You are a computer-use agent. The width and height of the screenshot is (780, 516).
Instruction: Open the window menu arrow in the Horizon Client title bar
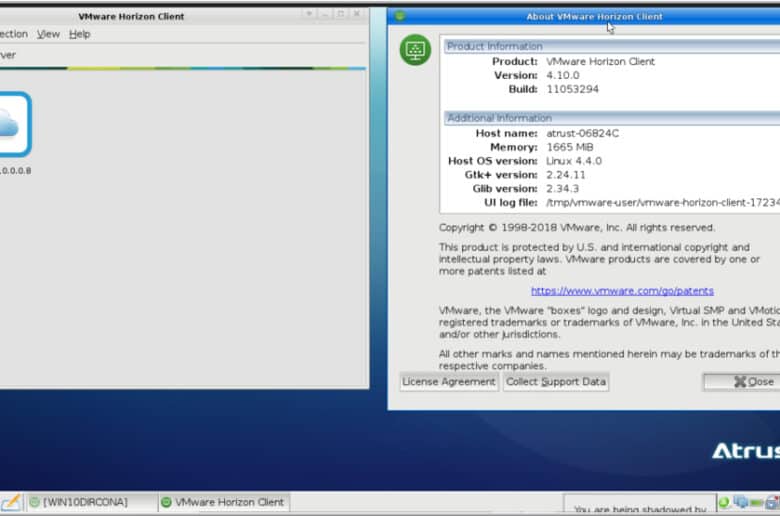tap(309, 14)
